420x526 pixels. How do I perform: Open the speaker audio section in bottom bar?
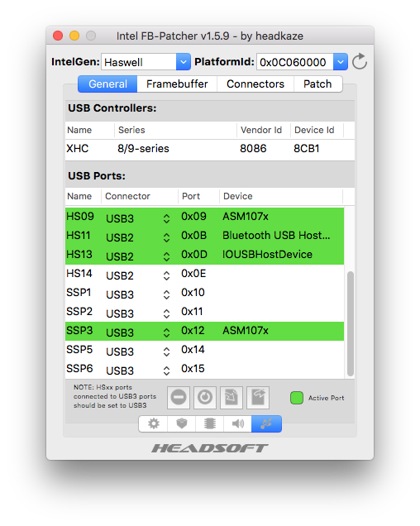(237, 423)
